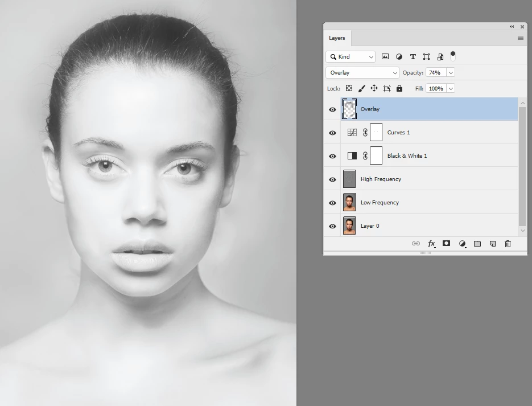Add a layer style via fx icon

[431, 244]
